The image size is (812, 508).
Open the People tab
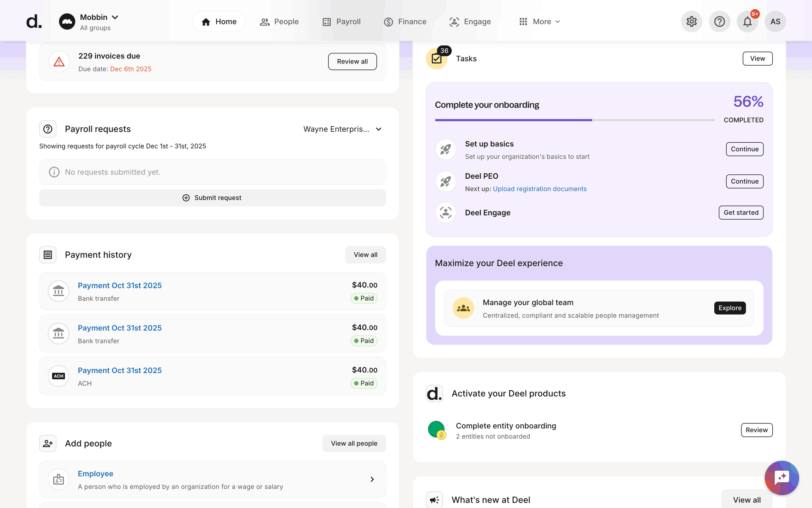tap(279, 22)
